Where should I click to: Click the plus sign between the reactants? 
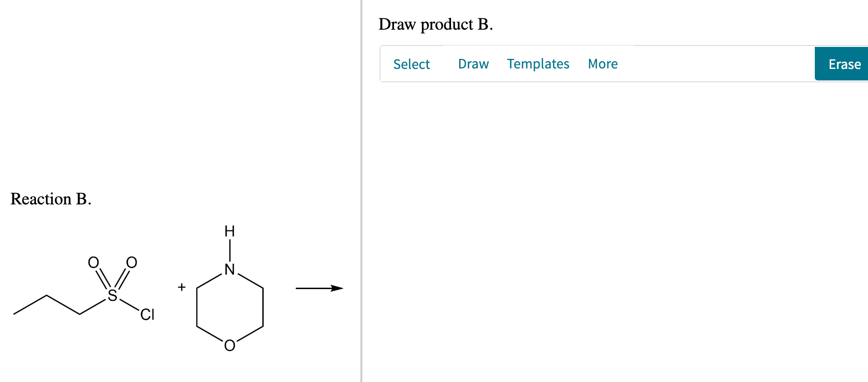click(181, 287)
